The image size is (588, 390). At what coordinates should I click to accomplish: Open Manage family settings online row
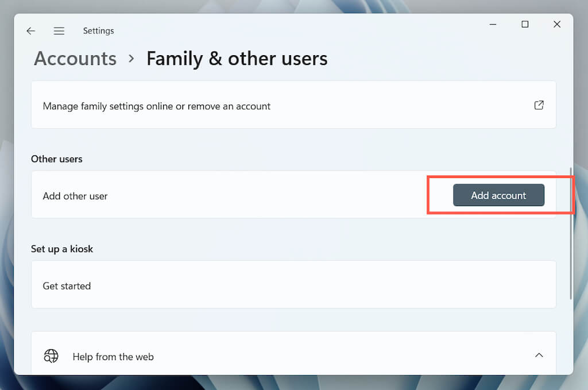(156, 106)
